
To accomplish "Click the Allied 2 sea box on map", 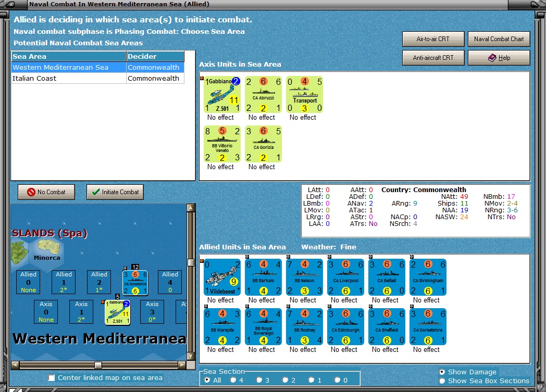I will click(x=99, y=283).
